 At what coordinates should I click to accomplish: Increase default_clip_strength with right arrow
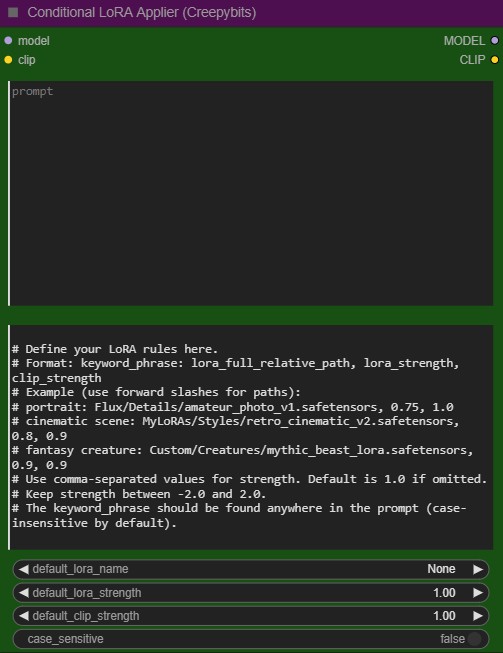pyautogui.click(x=478, y=616)
